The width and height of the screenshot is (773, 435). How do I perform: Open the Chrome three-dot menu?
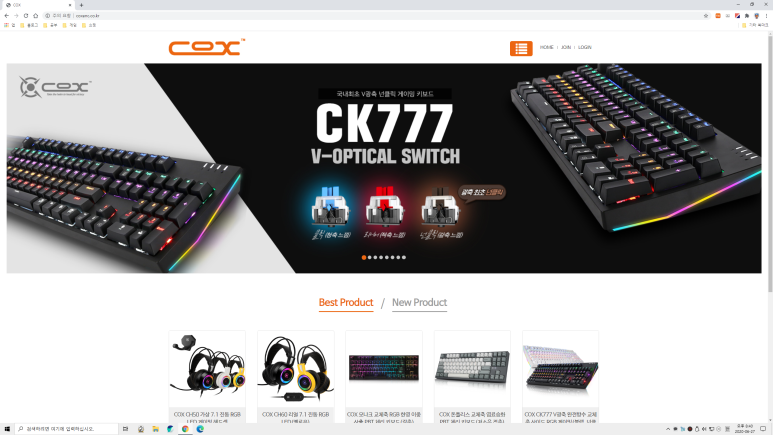[766, 16]
